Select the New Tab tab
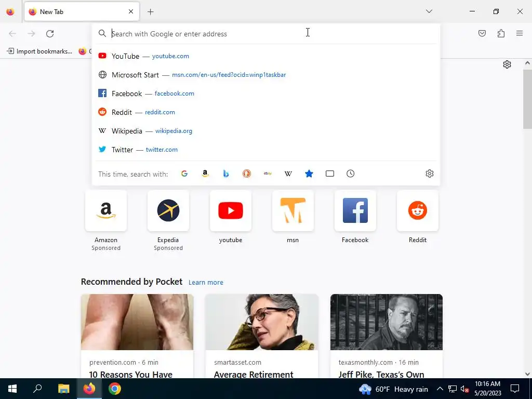The image size is (532, 399). tap(82, 11)
